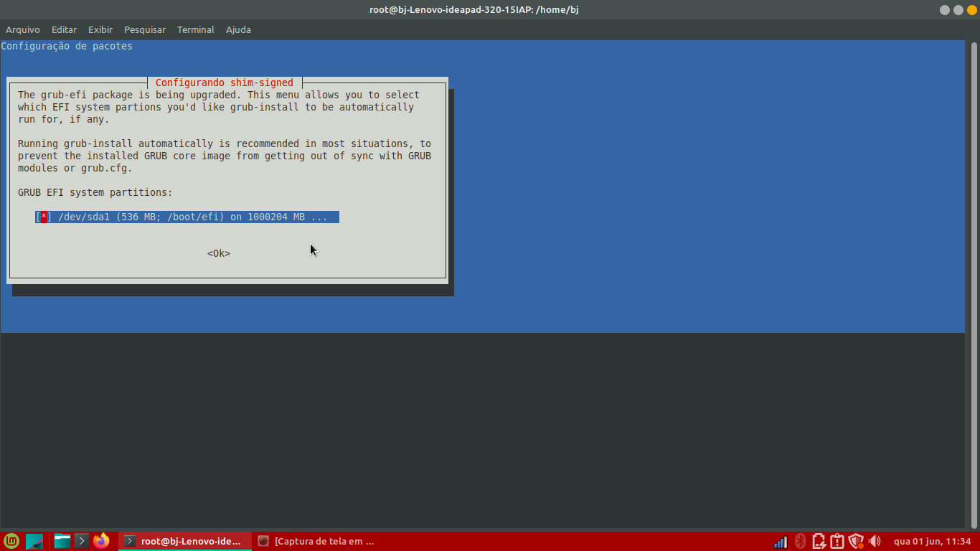Open the network signal tray icon
The width and height of the screenshot is (980, 551).
tap(781, 542)
